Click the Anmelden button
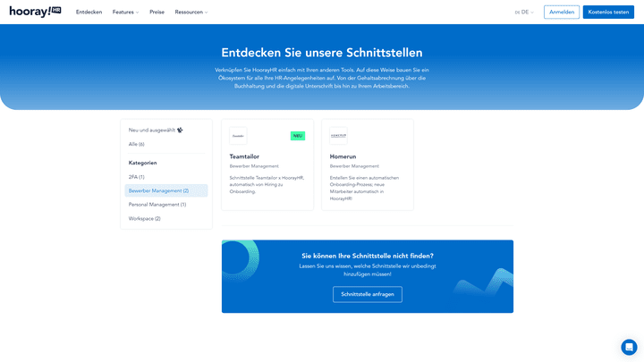The height and width of the screenshot is (362, 644). (562, 12)
